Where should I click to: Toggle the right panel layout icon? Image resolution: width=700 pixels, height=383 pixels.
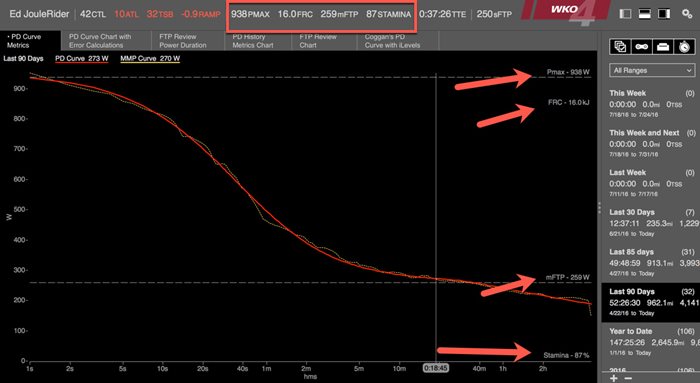pos(664,14)
